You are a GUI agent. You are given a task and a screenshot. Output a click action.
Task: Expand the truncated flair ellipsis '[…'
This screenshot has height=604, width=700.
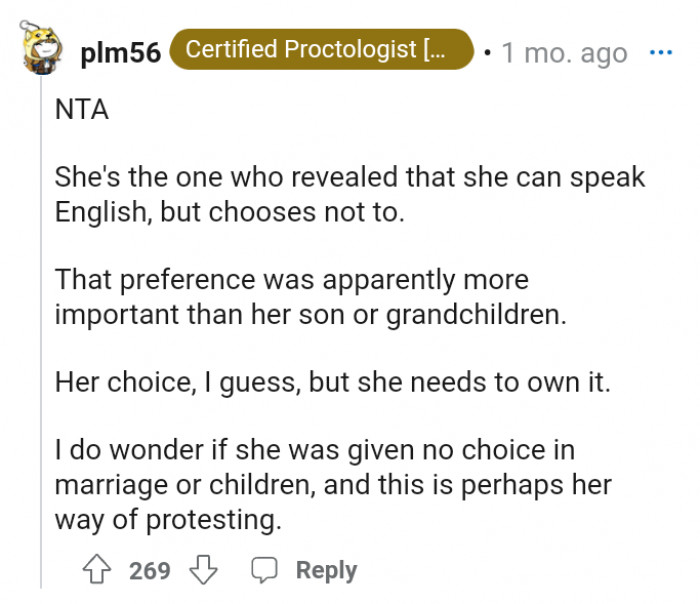tap(440, 50)
